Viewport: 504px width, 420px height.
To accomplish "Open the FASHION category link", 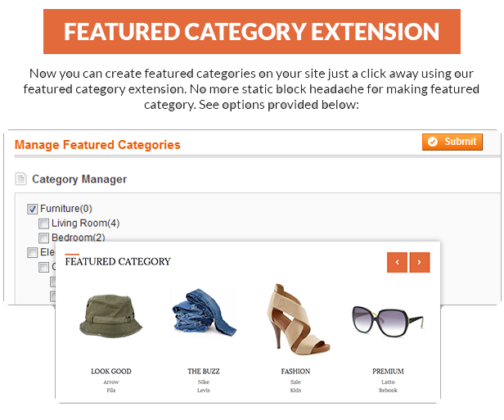I will 295,372.
